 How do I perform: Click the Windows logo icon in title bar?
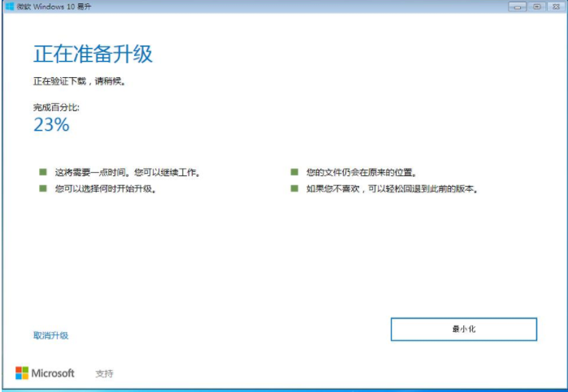coord(9,6)
